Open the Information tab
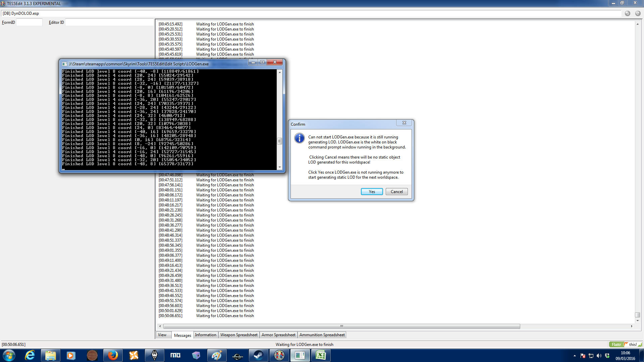The width and height of the screenshot is (644, 362). point(206,335)
